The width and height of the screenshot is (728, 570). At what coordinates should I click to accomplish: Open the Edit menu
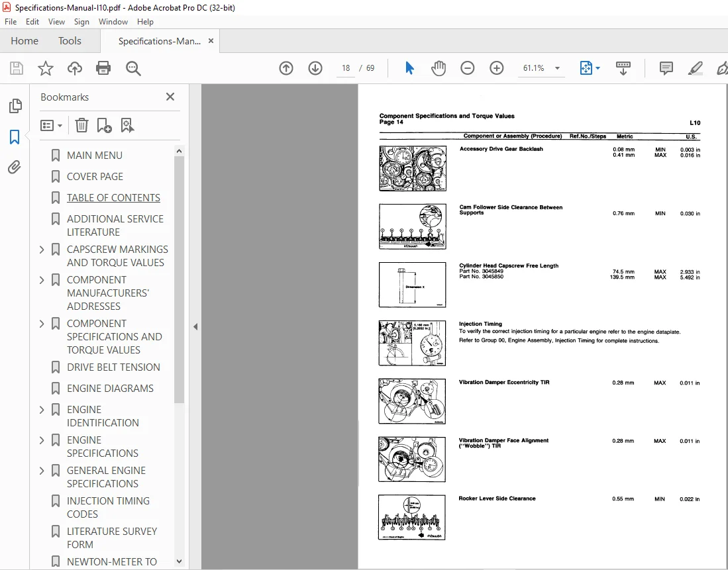click(32, 22)
